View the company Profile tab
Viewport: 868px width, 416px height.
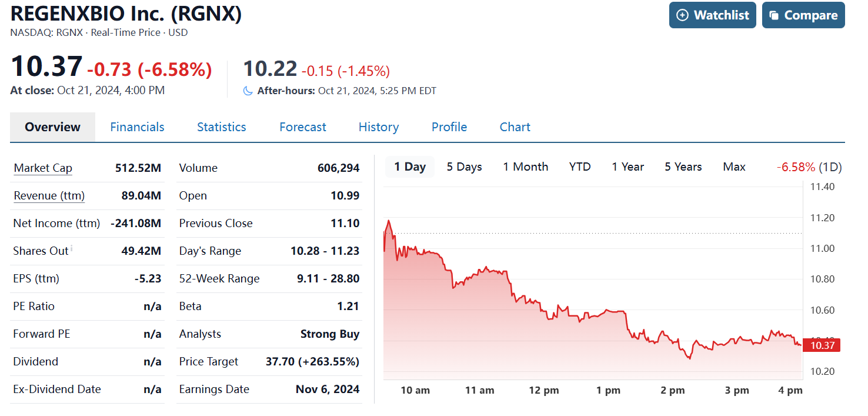click(449, 127)
